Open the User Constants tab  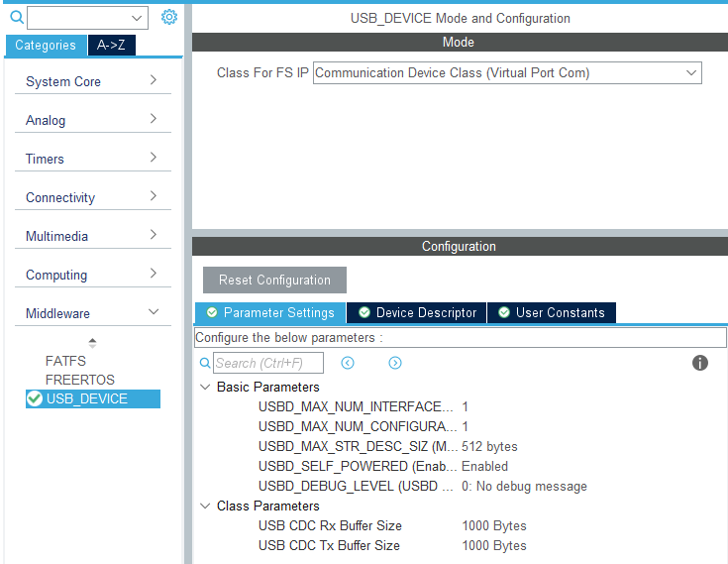(552, 312)
